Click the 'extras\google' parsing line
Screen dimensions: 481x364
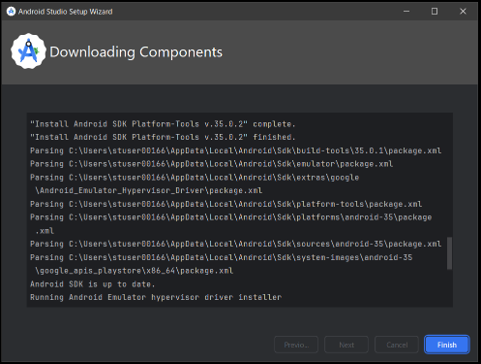[195, 177]
